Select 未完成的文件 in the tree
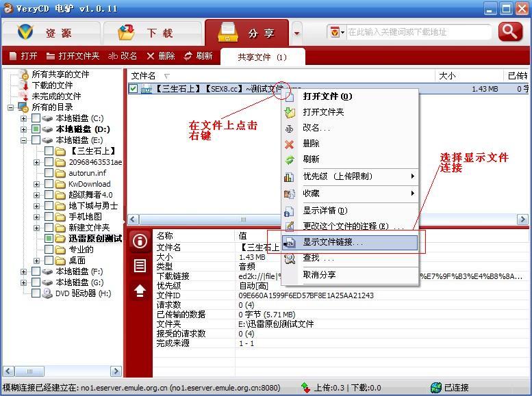Image resolution: width=532 pixels, height=396 pixels. pos(56,96)
